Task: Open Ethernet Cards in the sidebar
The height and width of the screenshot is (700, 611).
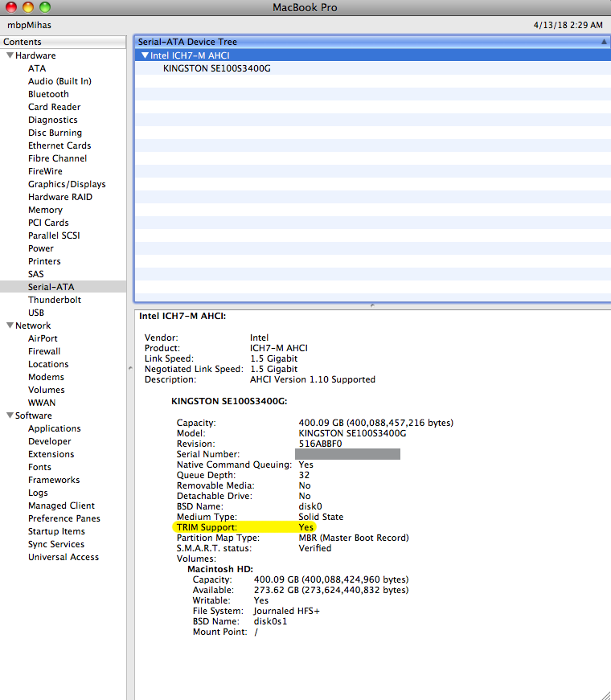Action: [x=59, y=145]
